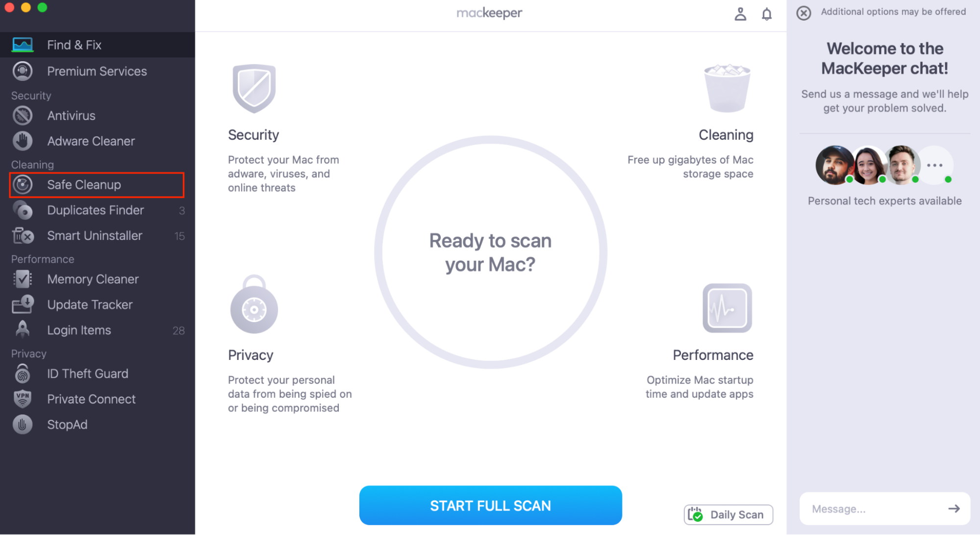
Task: Click the Antivirus icon in sidebar
Action: (24, 115)
